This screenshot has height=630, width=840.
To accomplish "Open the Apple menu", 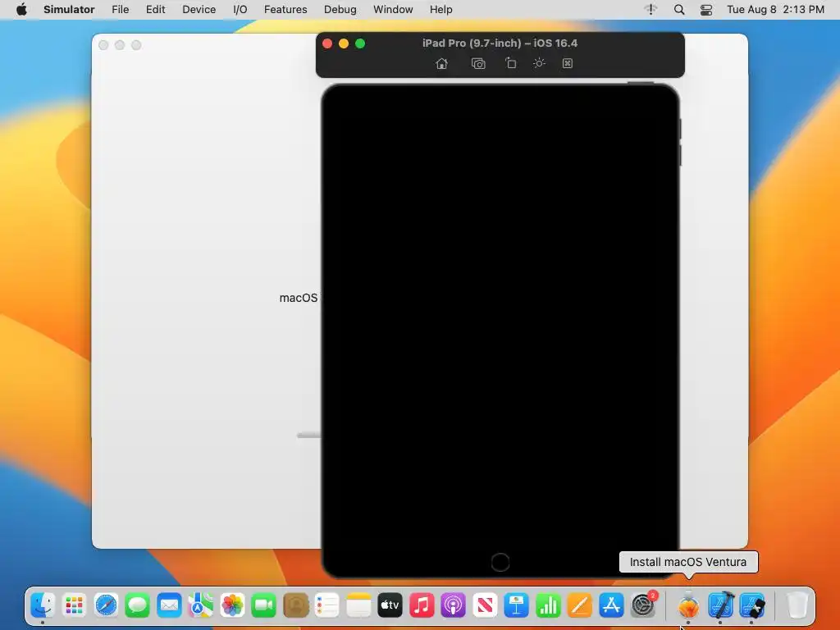I will 21,10.
